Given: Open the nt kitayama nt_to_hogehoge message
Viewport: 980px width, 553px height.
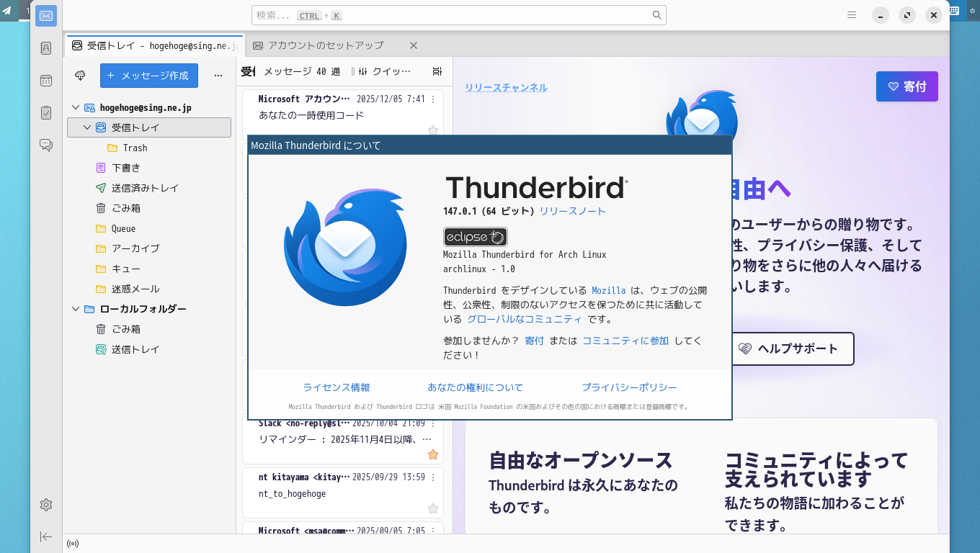Looking at the screenshot, I should [343, 493].
